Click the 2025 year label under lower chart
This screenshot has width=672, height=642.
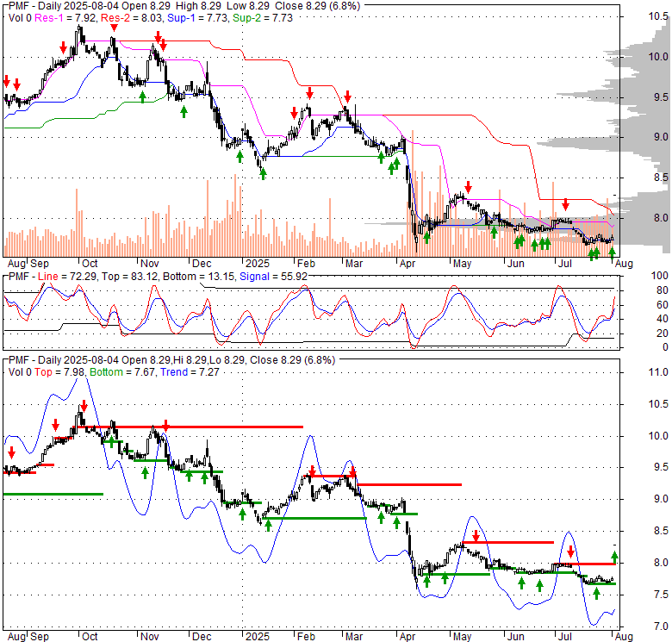click(257, 637)
